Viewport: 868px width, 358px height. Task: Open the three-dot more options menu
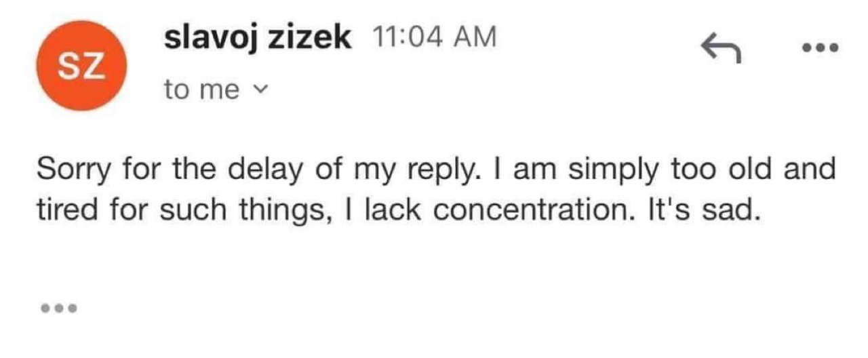(x=820, y=48)
